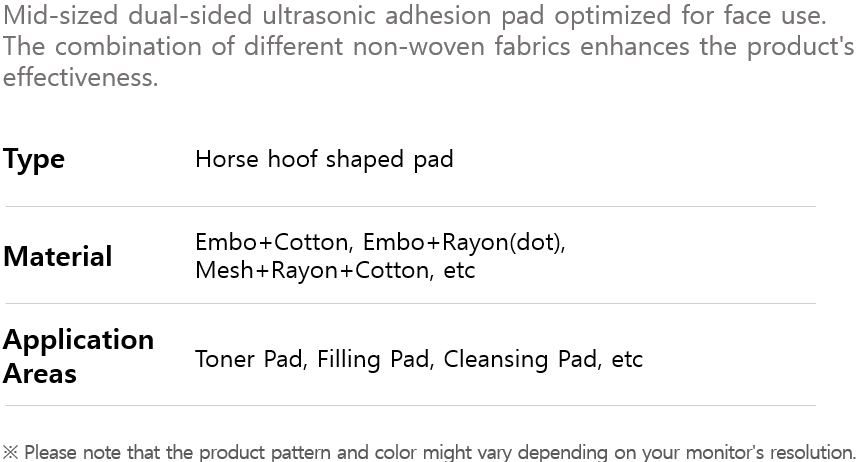This screenshot has width=859, height=462.
Task: Select "Toner Pad" in application areas
Action: 248,359
